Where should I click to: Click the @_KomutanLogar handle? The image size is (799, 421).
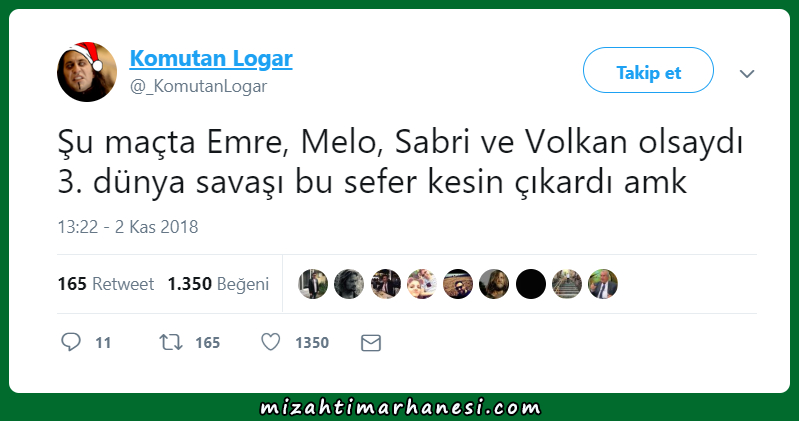tap(198, 86)
